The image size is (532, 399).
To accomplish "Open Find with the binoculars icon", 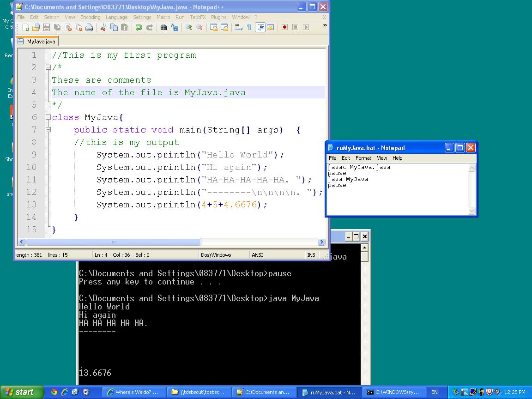I will point(164,28).
